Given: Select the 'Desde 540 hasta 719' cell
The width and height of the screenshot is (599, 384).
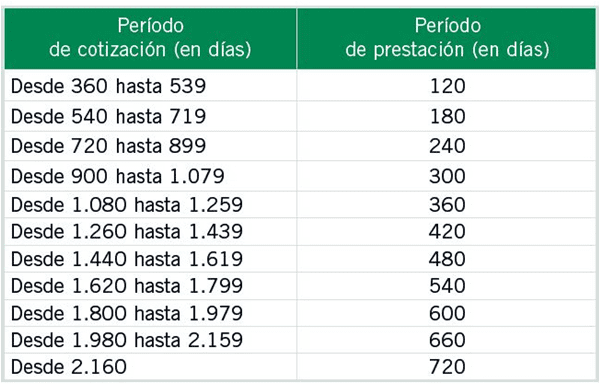Looking at the screenshot, I should pos(150,116).
